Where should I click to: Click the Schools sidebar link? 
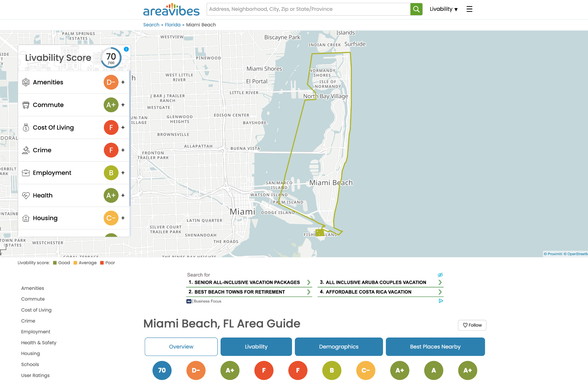click(x=30, y=364)
